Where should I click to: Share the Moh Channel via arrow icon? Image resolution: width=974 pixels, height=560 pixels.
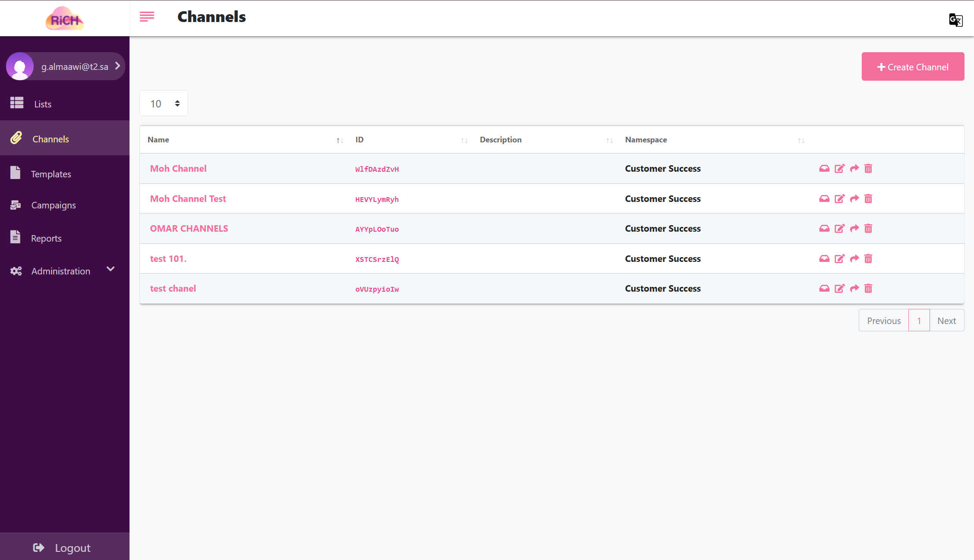click(x=854, y=169)
